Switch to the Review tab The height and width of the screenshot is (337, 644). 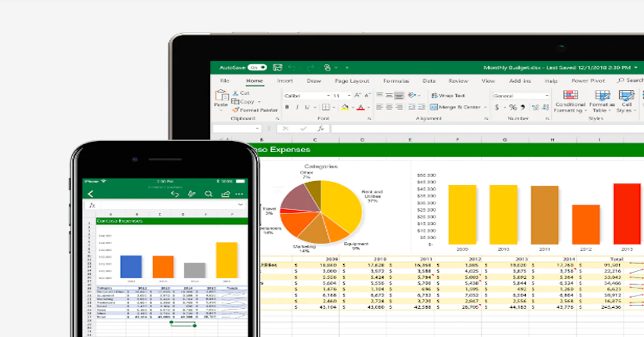point(458,81)
